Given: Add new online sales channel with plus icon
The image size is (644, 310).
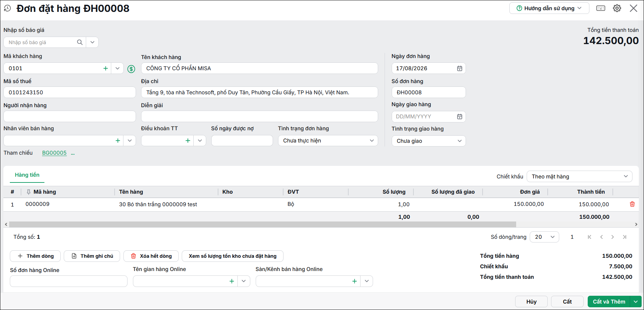Looking at the screenshot, I should click(x=354, y=281).
